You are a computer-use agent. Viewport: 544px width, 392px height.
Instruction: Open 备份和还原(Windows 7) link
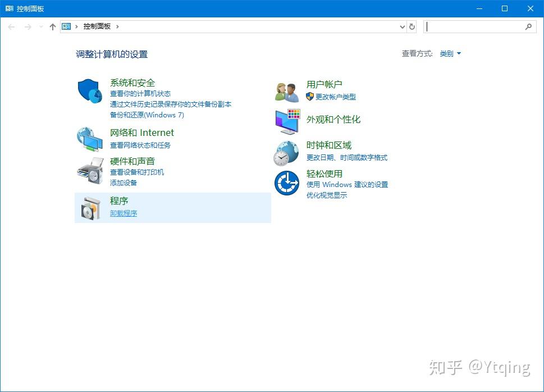coord(147,115)
